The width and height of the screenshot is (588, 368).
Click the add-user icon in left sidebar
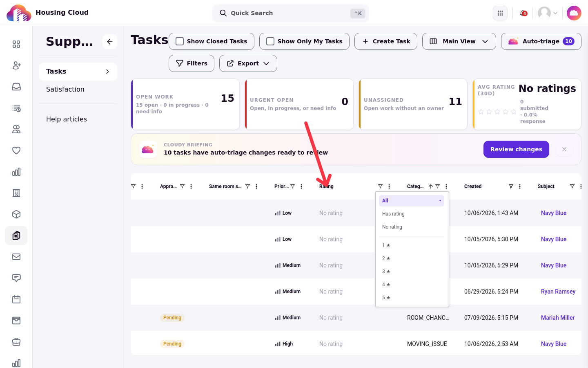point(16,65)
